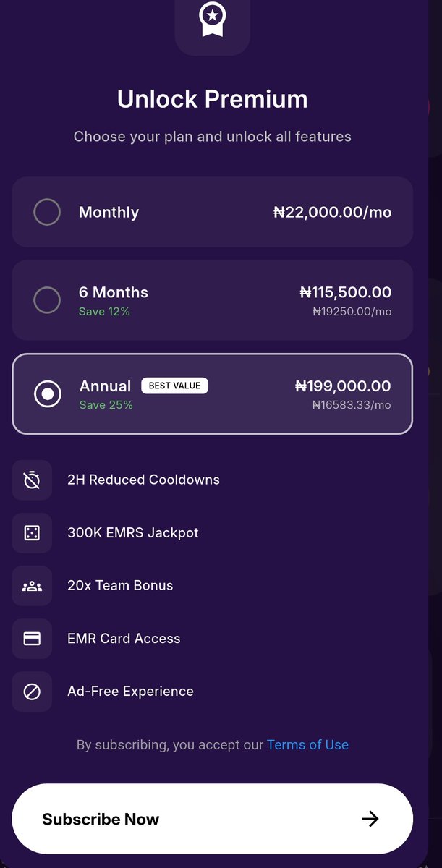The height and width of the screenshot is (868, 442).
Task: Click the 300K EMRS Jackpot feature
Action: pyautogui.click(x=133, y=532)
